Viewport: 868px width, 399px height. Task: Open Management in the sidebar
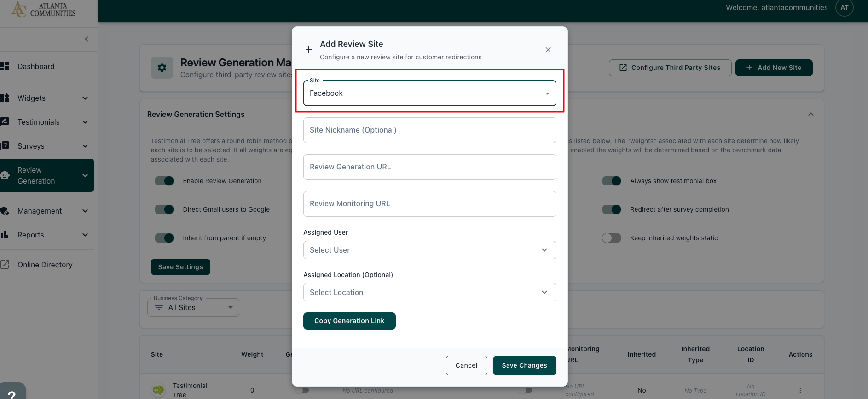40,211
